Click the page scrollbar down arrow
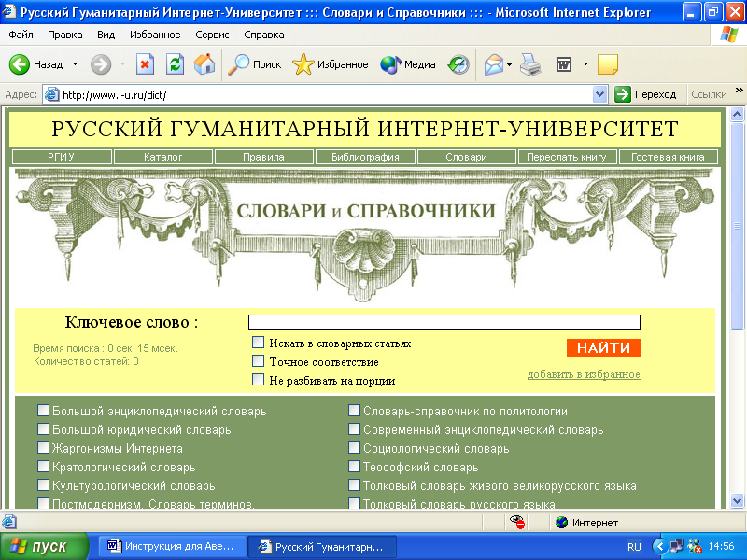The height and width of the screenshot is (560, 747). [737, 501]
